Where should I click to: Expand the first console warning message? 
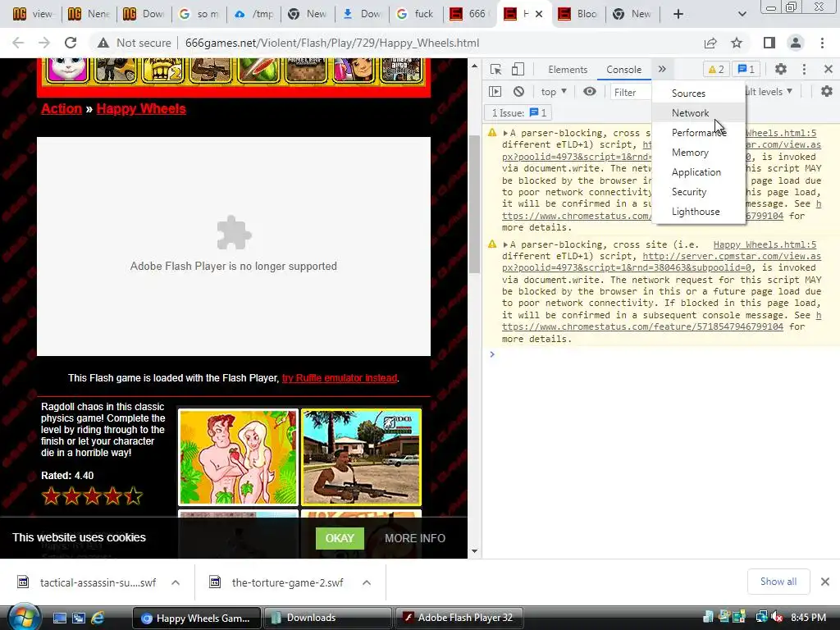pyautogui.click(x=505, y=133)
